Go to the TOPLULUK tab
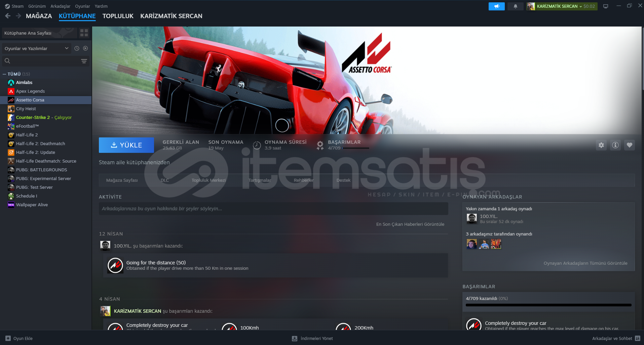Image resolution: width=644 pixels, height=345 pixels. pyautogui.click(x=118, y=16)
